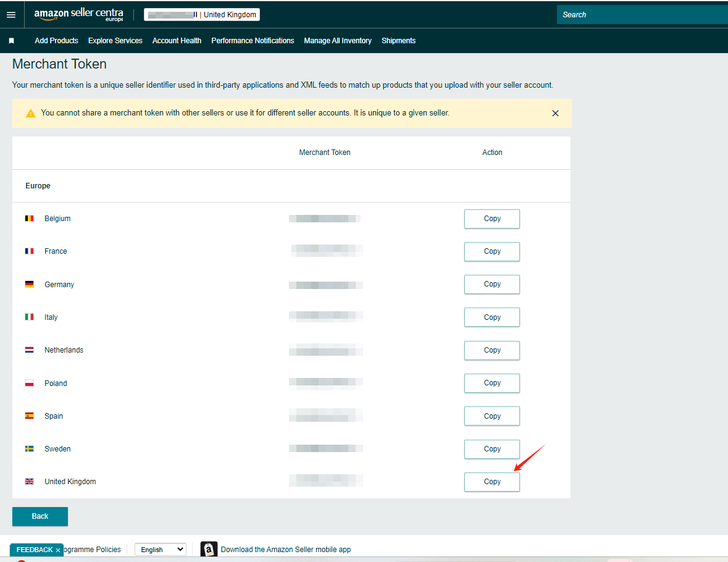Dismiss the merchant token warning banner

coord(555,114)
